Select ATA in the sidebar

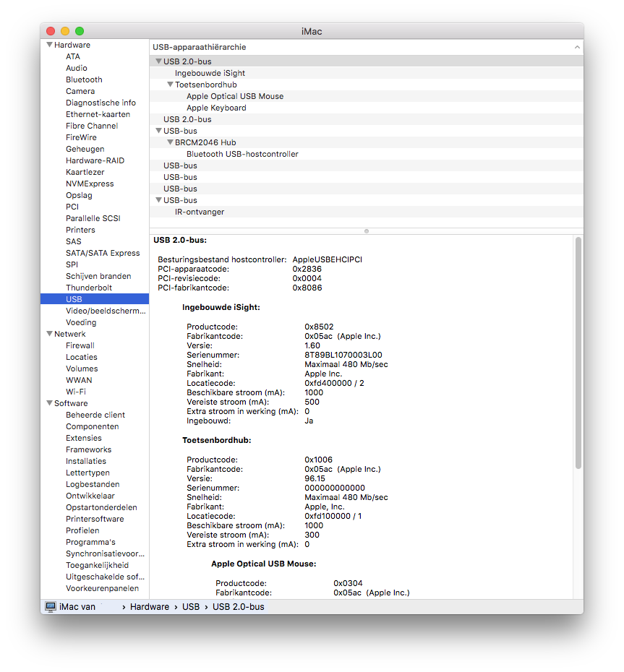tap(73, 56)
